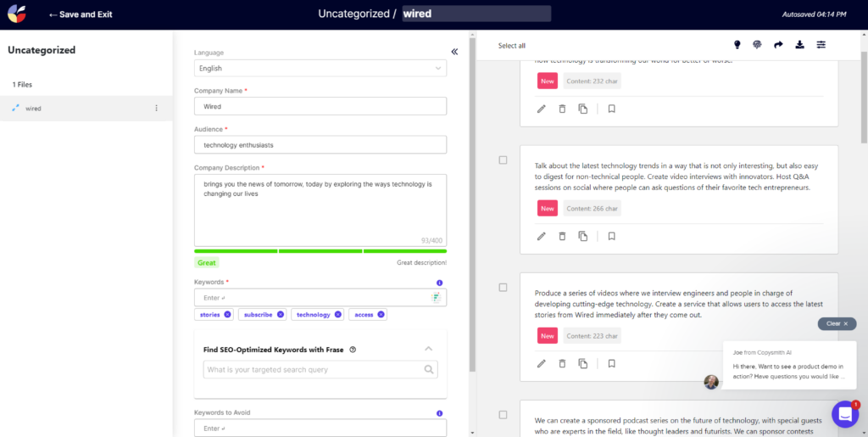Click the targeted search query field
The image size is (868, 437).
point(314,370)
